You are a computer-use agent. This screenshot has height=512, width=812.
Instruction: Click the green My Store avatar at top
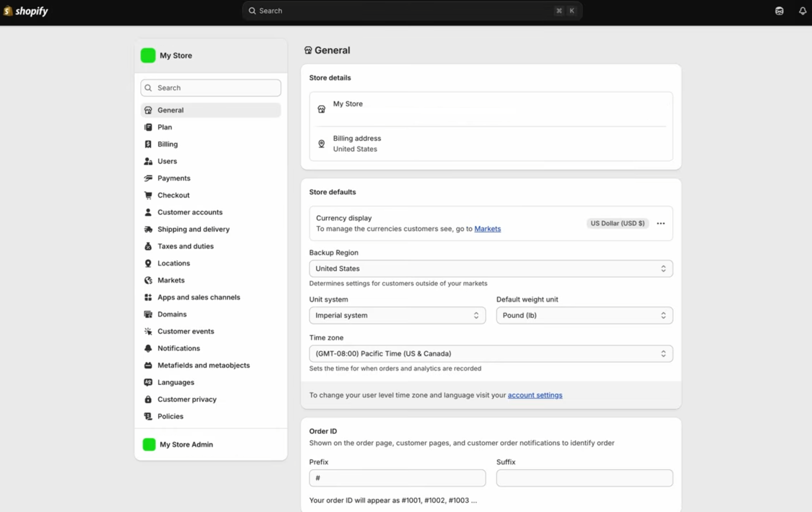148,55
